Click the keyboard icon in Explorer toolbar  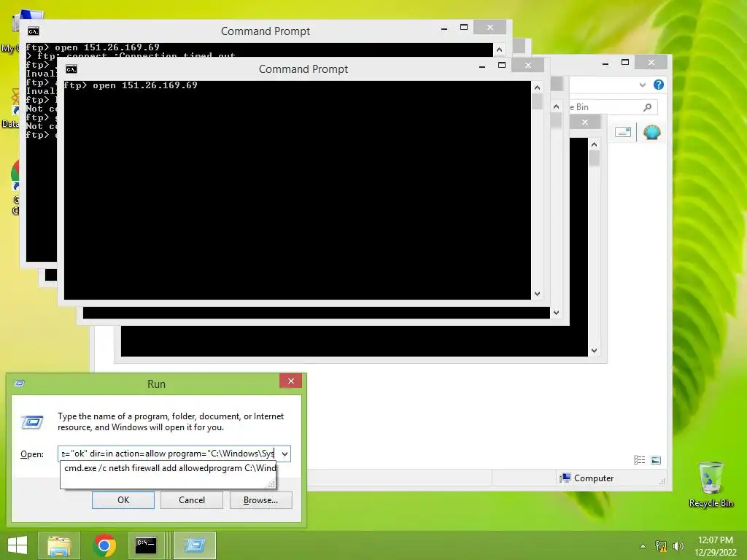click(x=623, y=132)
